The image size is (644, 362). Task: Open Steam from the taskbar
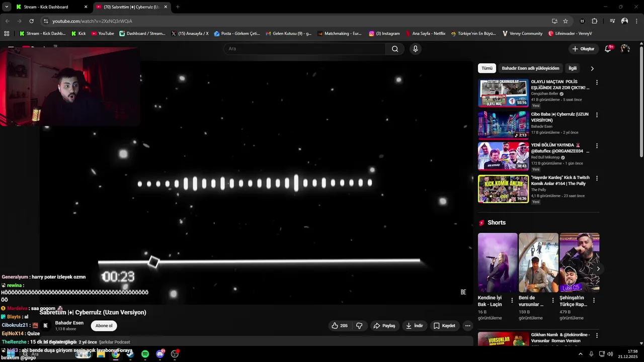[x=130, y=354]
